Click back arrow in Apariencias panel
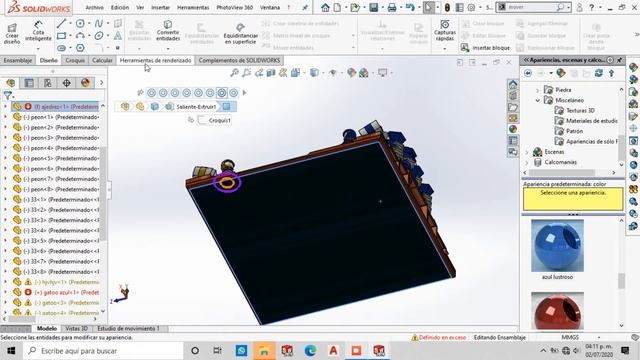Image resolution: width=640 pixels, height=360 pixels. (x=528, y=73)
